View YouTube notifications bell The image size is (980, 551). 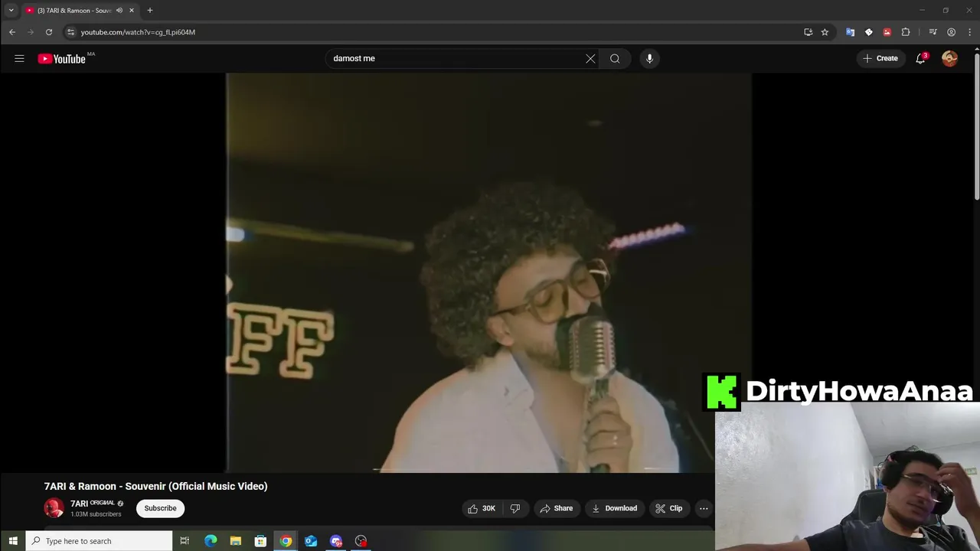click(921, 58)
